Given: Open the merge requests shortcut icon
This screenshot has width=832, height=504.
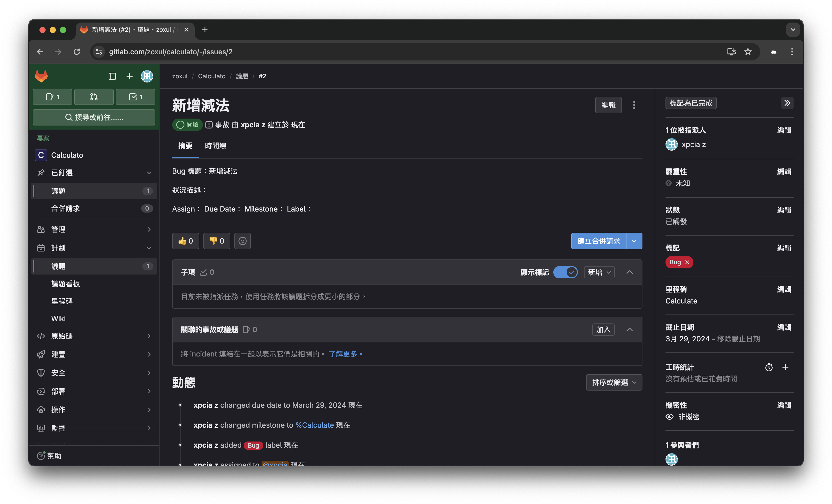Looking at the screenshot, I should (94, 97).
